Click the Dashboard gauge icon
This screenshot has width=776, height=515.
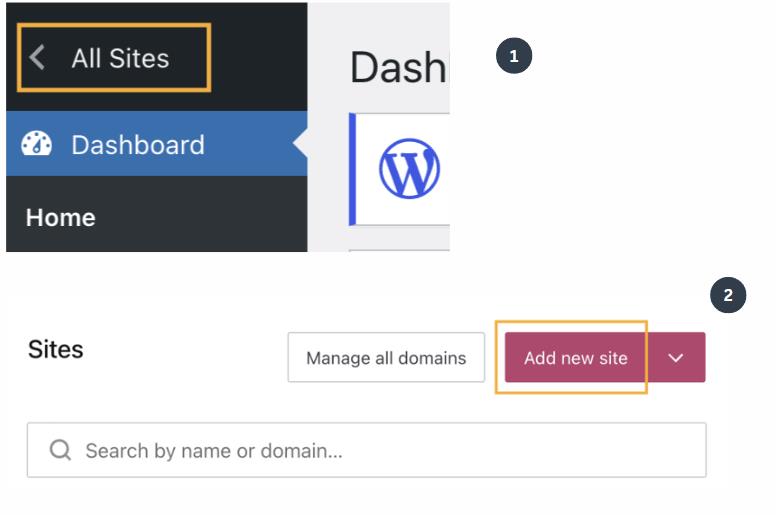pos(37,144)
